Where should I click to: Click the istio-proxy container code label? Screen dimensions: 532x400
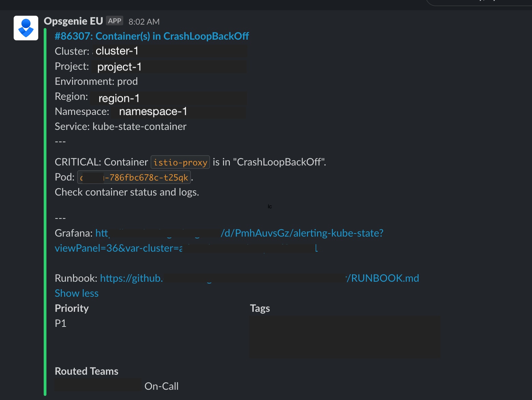click(180, 162)
